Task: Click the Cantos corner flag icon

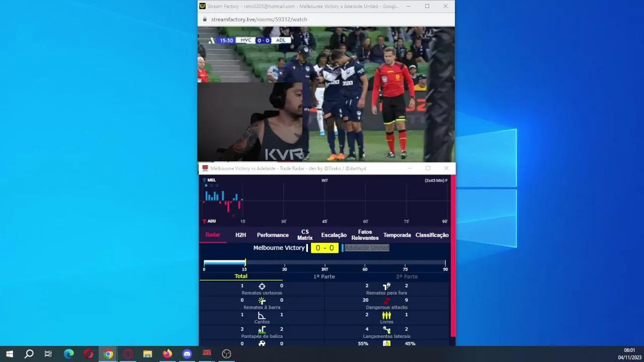Action: pos(262,315)
